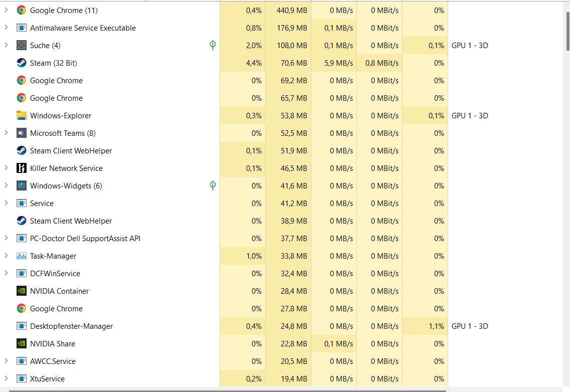Click the Steam Client WebHelper icon using 51,9 MB
This screenshot has height=392, width=570.
(22, 150)
